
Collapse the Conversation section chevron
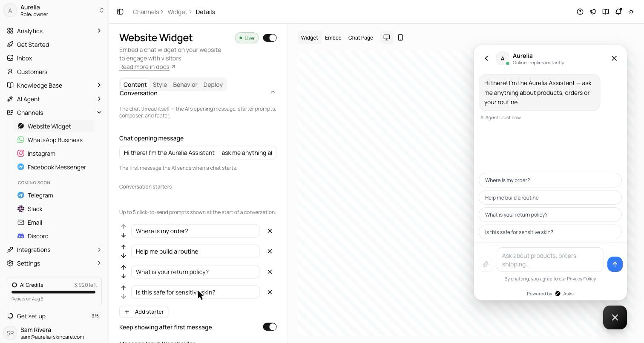click(273, 93)
